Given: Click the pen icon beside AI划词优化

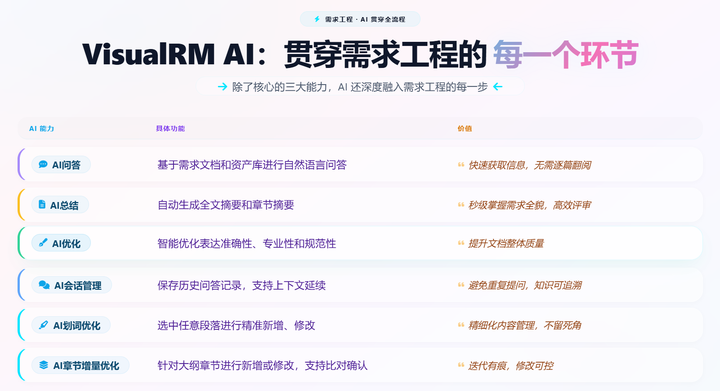Looking at the screenshot, I should [43, 325].
